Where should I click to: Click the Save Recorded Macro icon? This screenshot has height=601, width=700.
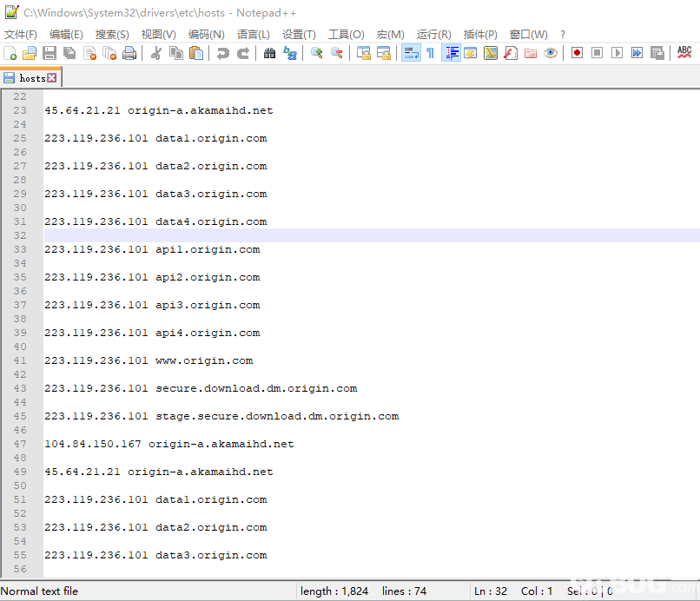[657, 53]
